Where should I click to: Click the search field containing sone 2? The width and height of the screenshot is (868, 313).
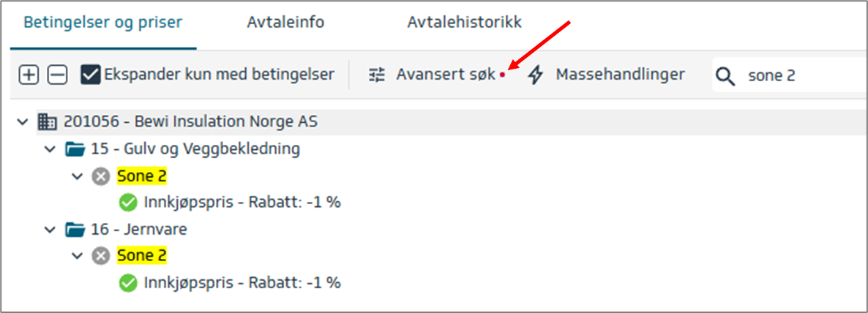pyautogui.click(x=798, y=76)
